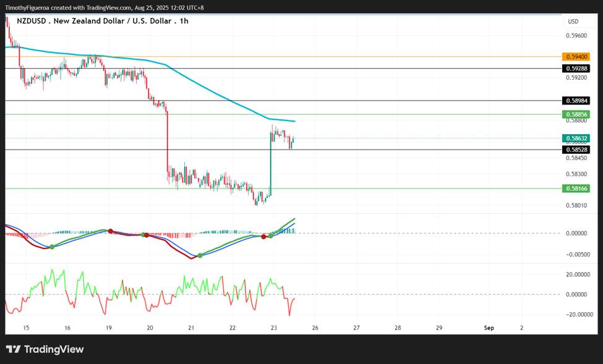
Task: Click the date label 20 on time axis
Action: click(150, 328)
